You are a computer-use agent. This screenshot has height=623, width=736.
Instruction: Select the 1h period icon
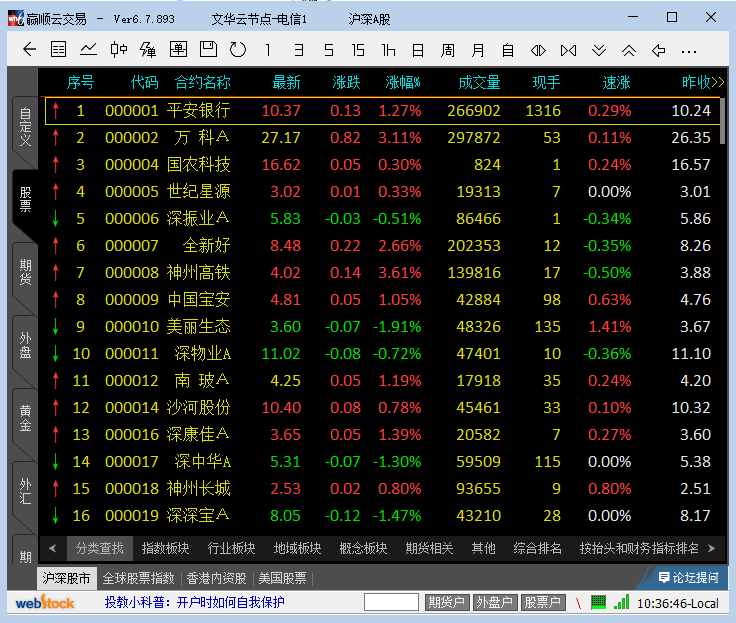[388, 49]
